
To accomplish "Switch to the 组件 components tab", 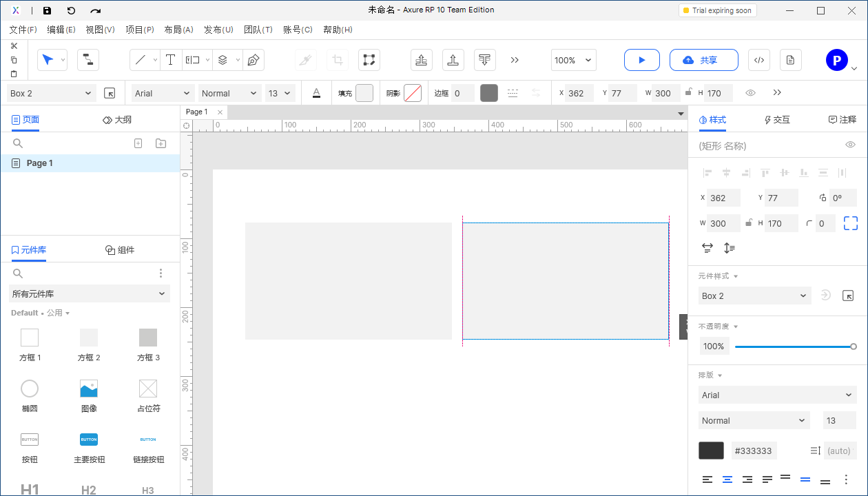I will pos(120,249).
